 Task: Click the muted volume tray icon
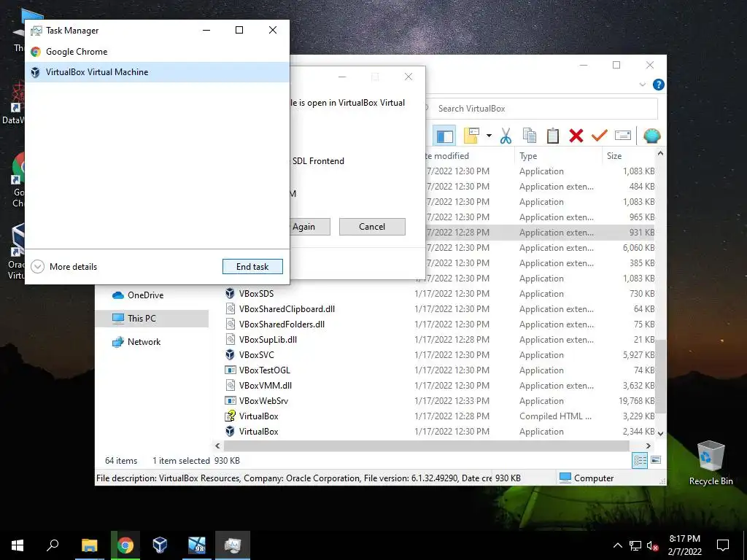pos(653,545)
